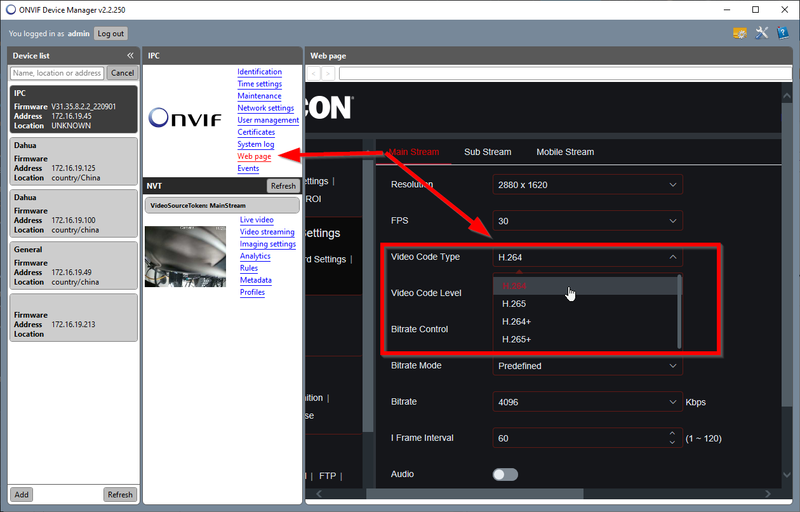Open the Metadata link
This screenshot has height=512, width=800.
coord(256,280)
